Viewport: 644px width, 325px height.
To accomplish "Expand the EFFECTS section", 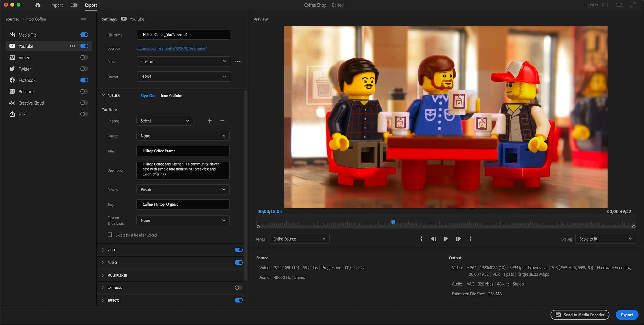I will click(103, 300).
